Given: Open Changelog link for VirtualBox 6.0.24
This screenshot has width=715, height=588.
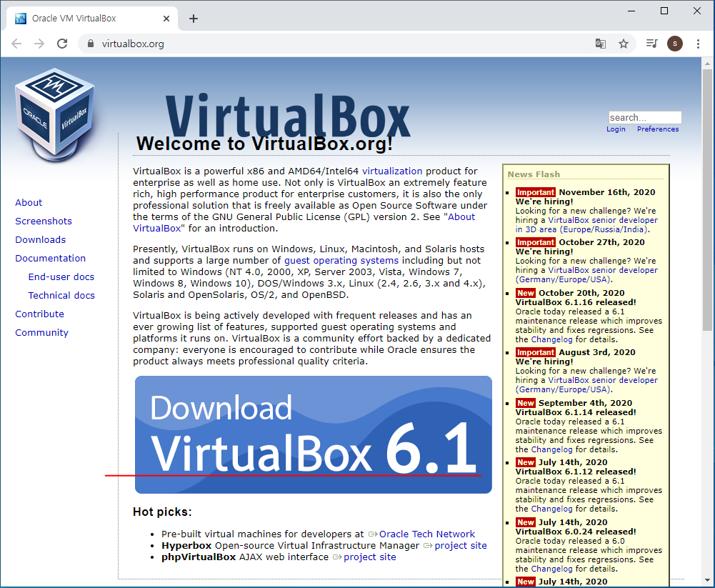Looking at the screenshot, I should tap(551, 569).
